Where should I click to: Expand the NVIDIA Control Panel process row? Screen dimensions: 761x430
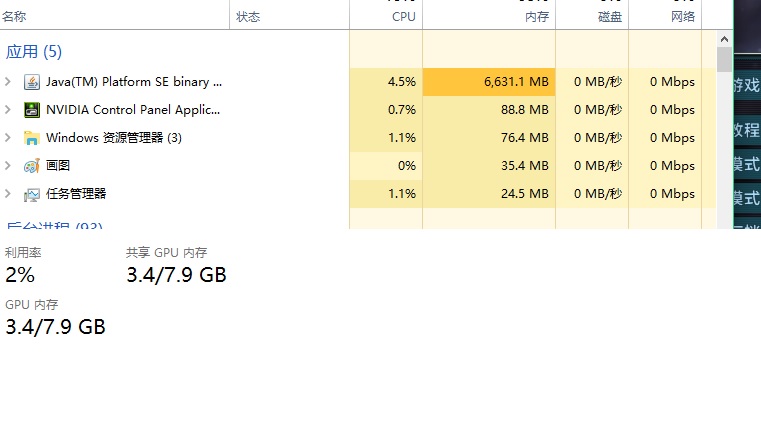click(9, 110)
